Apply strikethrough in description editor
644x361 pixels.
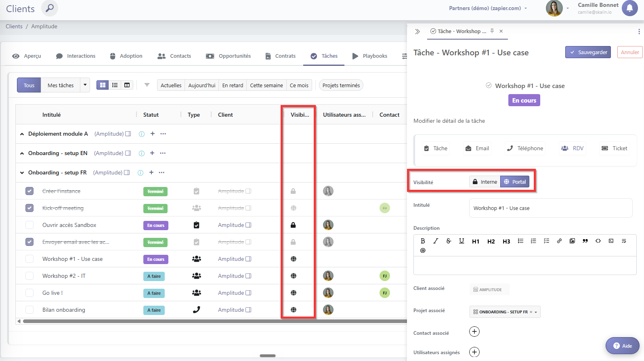[x=449, y=241]
